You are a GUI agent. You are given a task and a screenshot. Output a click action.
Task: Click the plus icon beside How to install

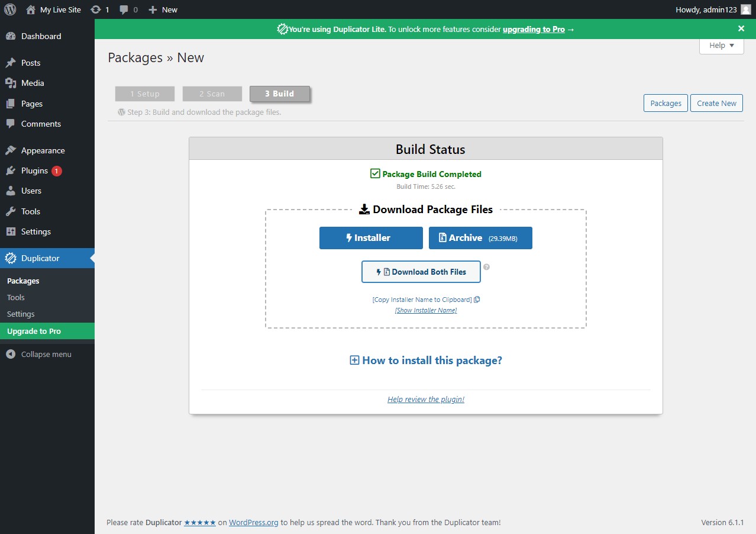(354, 360)
